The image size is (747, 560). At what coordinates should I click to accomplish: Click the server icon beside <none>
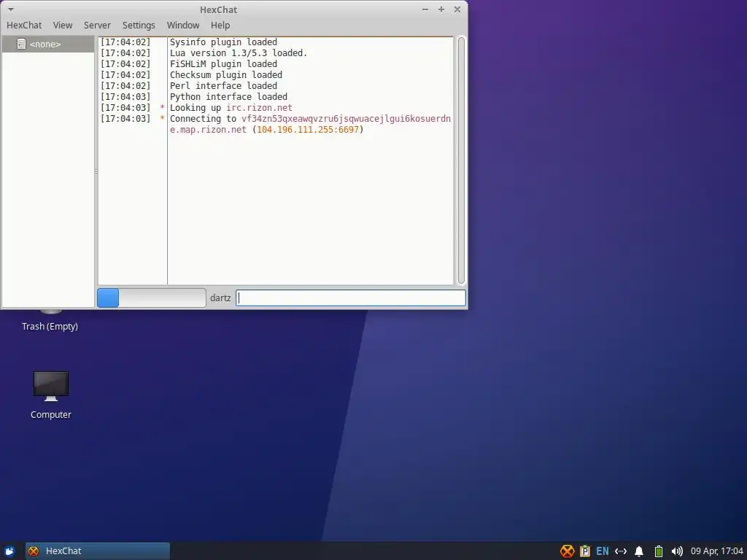click(21, 44)
